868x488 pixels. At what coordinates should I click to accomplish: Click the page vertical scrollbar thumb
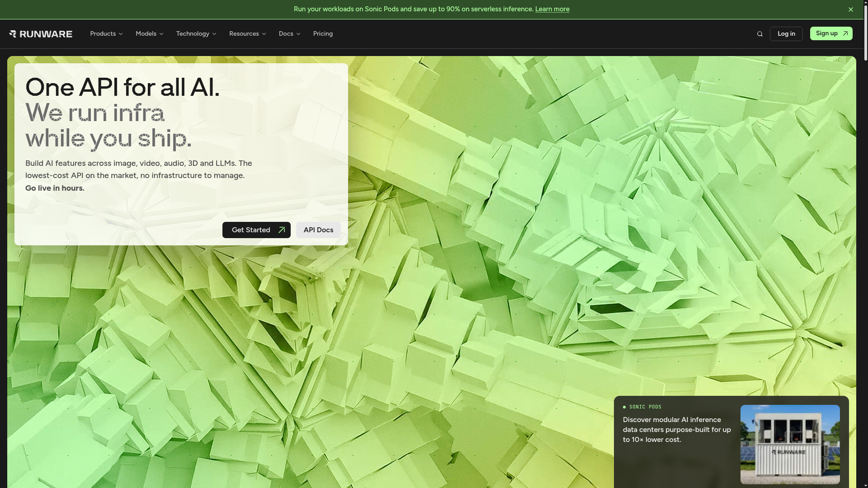pos(865,34)
